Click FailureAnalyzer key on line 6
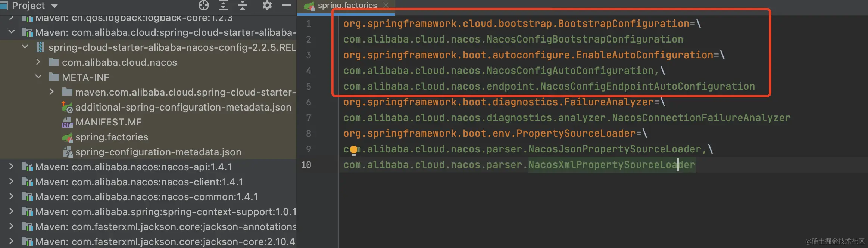 click(609, 102)
